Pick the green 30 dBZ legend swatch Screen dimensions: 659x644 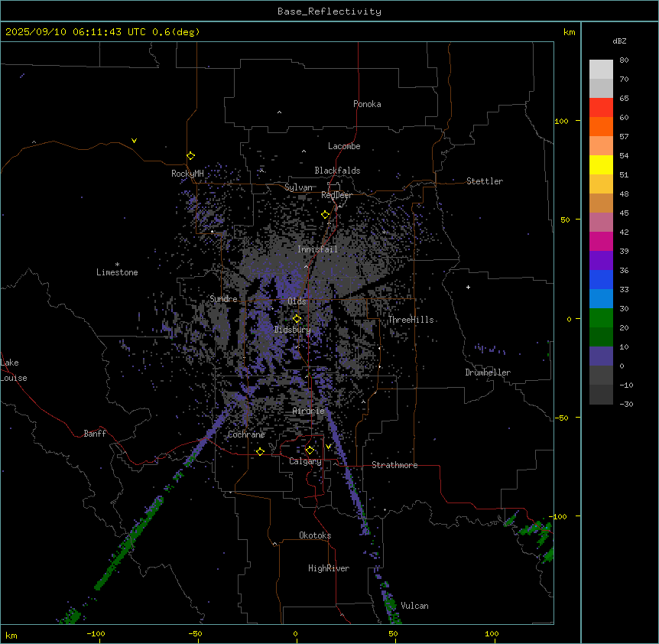601,318
